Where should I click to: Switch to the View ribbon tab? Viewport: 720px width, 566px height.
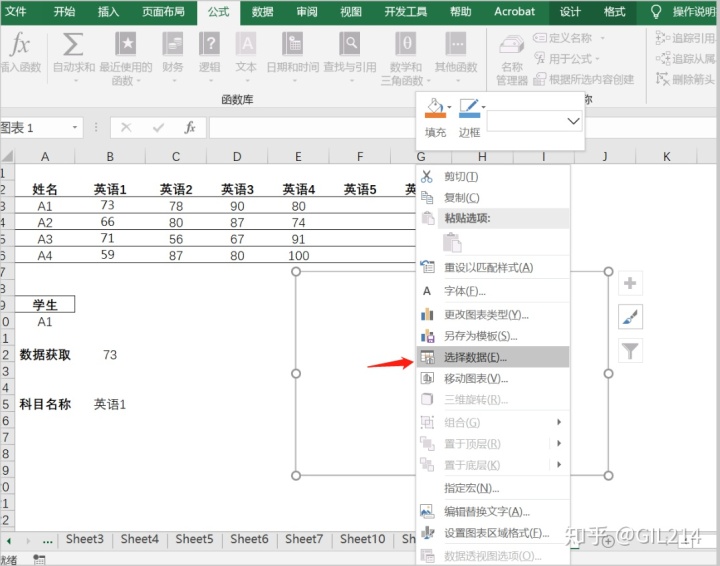coord(351,11)
